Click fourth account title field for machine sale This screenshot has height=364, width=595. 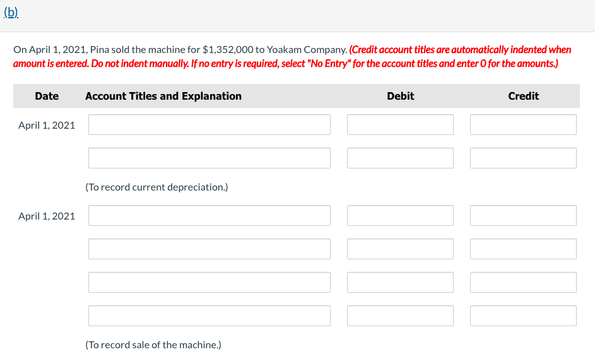point(209,315)
